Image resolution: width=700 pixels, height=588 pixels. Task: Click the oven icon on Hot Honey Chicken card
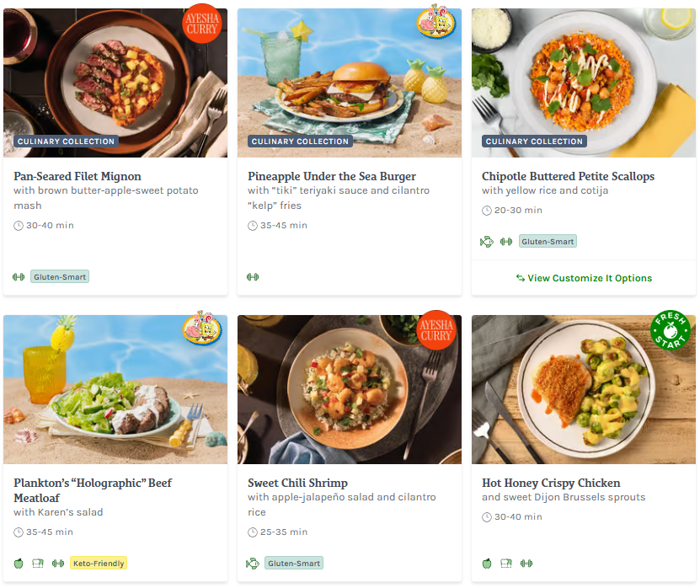pyautogui.click(x=506, y=564)
